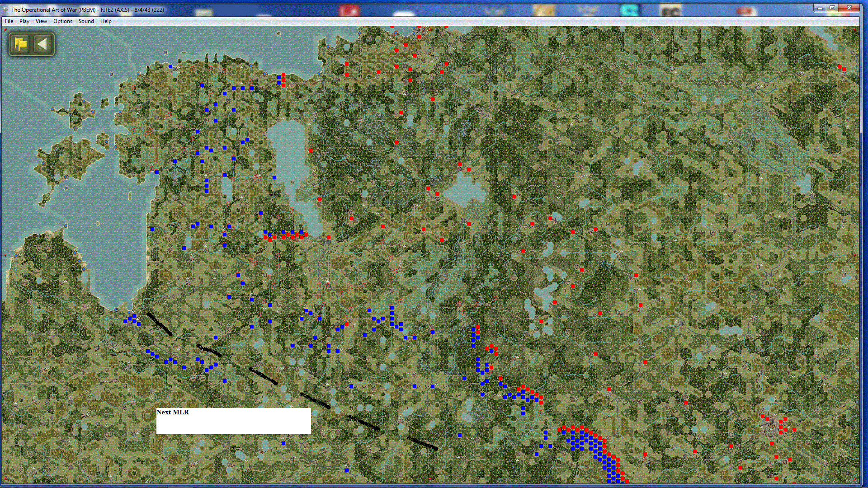868x488 pixels.
Task: Close the Operational Art of War window
Action: (849, 8)
